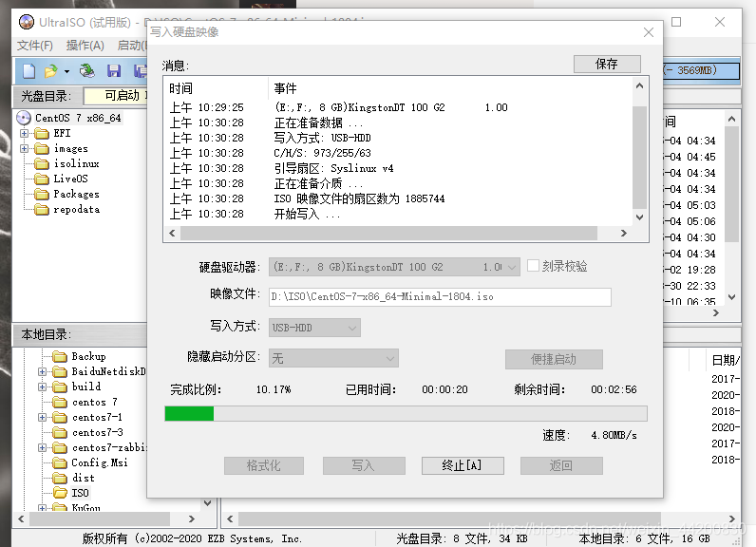Click the UltraISO disc logo in title bar
This screenshot has width=756, height=547.
coord(26,22)
